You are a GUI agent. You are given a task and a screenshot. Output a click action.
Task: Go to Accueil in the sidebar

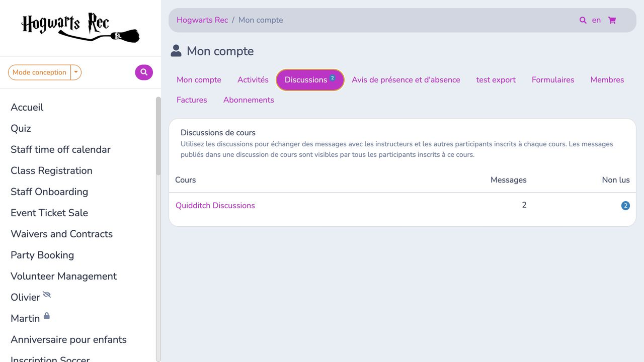point(27,107)
